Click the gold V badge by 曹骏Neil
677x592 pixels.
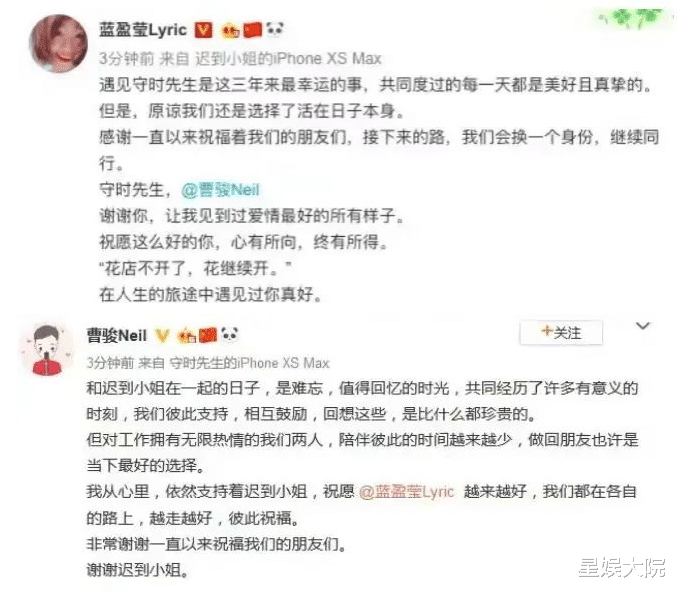[162, 336]
